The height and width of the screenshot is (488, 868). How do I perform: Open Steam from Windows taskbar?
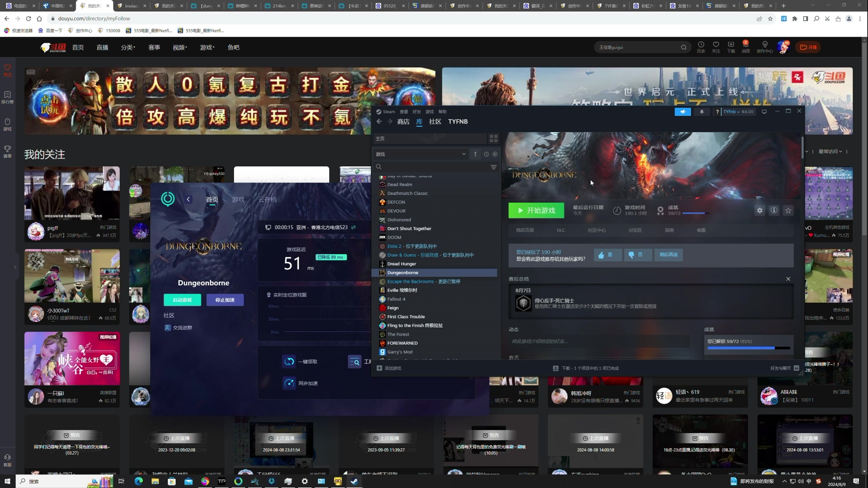click(x=354, y=481)
